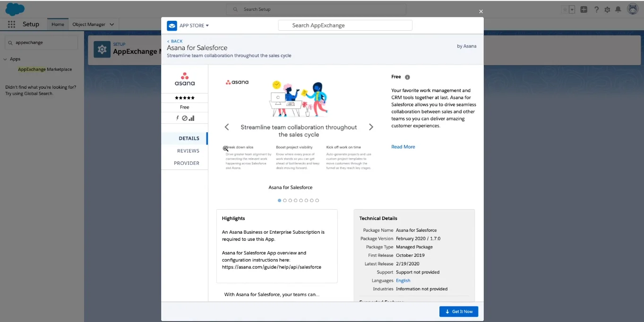Viewport: 644px width, 322px height.
Task: Close the AppExchange modal with the X
Action: tap(481, 11)
